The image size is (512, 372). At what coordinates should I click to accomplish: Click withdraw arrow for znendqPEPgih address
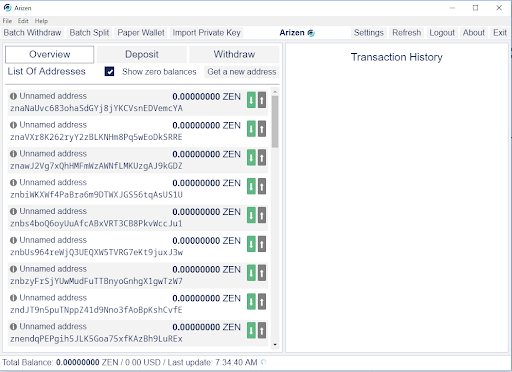click(x=262, y=330)
